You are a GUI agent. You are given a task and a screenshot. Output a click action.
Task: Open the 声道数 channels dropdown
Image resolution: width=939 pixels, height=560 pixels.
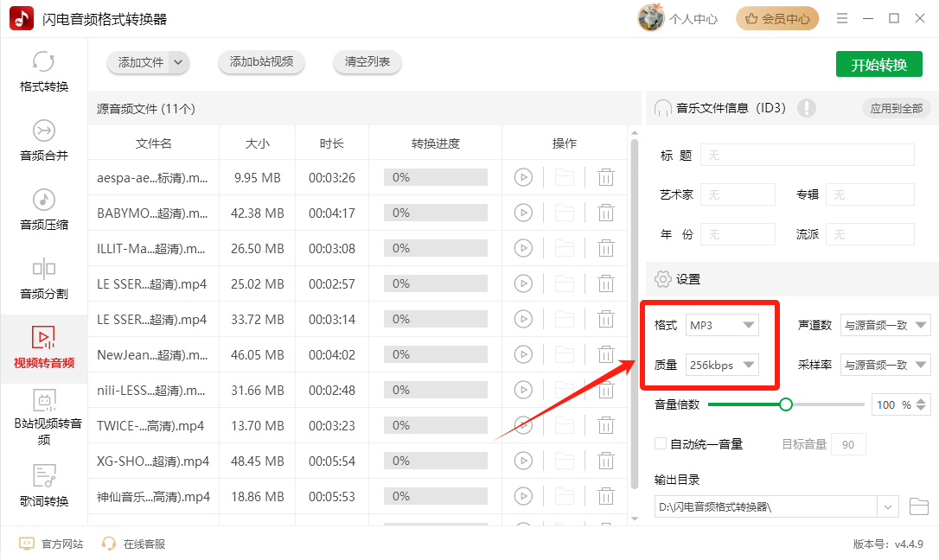pos(885,325)
